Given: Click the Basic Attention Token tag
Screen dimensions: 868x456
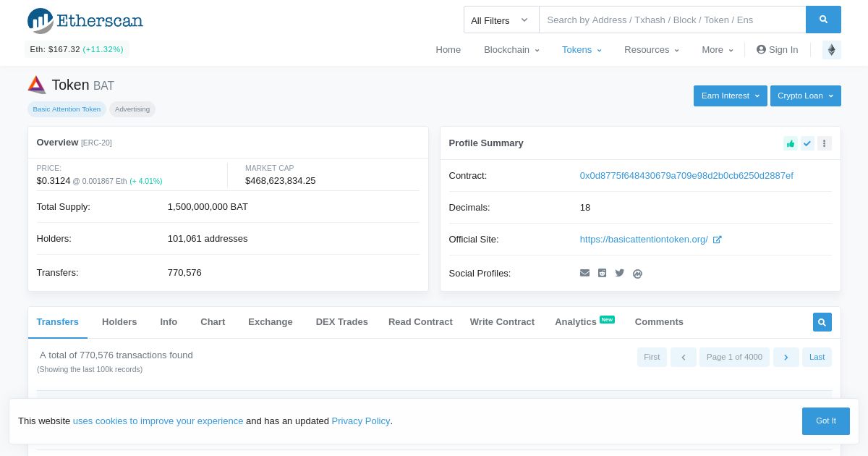Looking at the screenshot, I should (x=67, y=109).
